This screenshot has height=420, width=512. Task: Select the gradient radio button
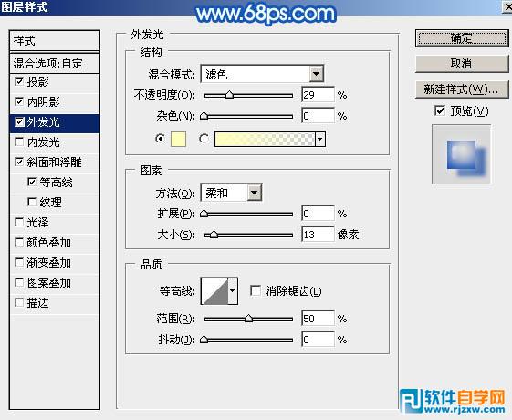204,139
